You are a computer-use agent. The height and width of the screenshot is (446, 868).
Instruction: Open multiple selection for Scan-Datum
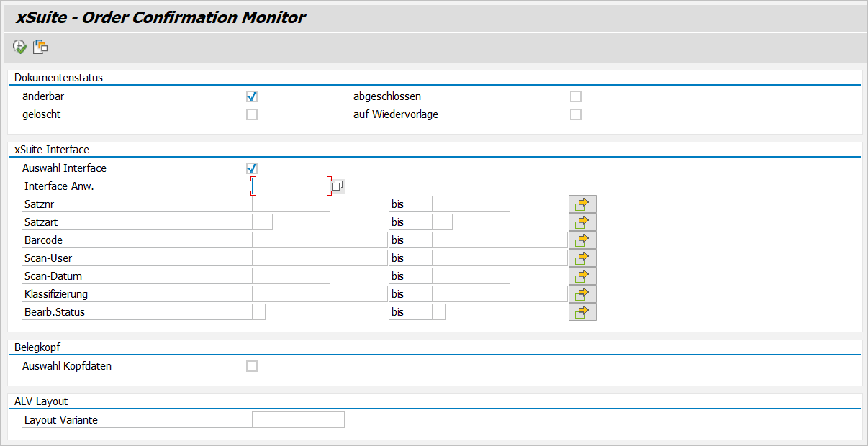coord(582,276)
